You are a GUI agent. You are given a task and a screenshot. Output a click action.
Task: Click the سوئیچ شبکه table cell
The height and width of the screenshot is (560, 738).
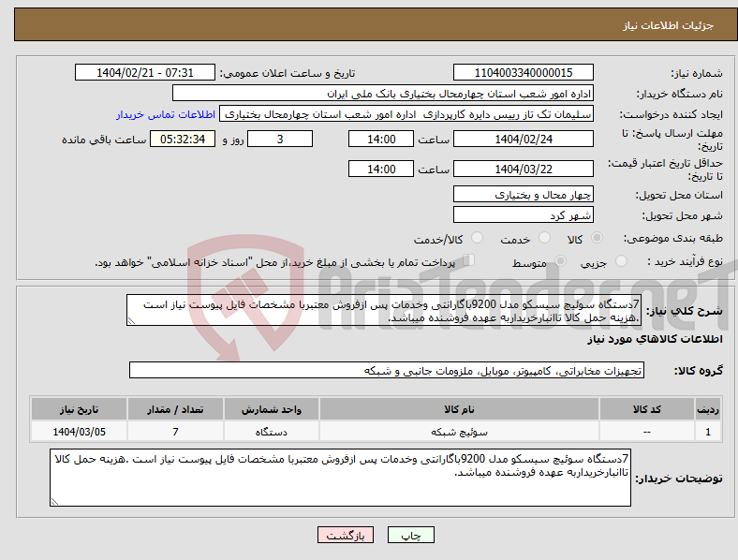(459, 431)
